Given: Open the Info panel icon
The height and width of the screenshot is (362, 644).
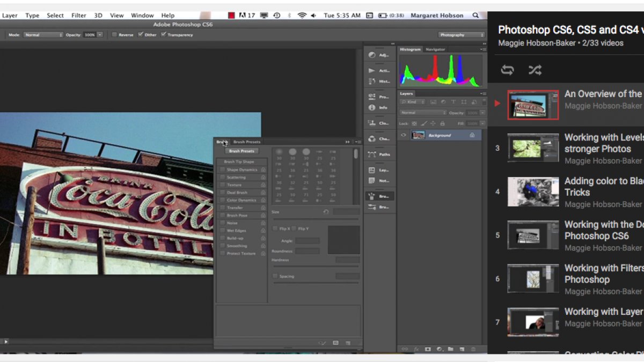Looking at the screenshot, I should tap(372, 107).
